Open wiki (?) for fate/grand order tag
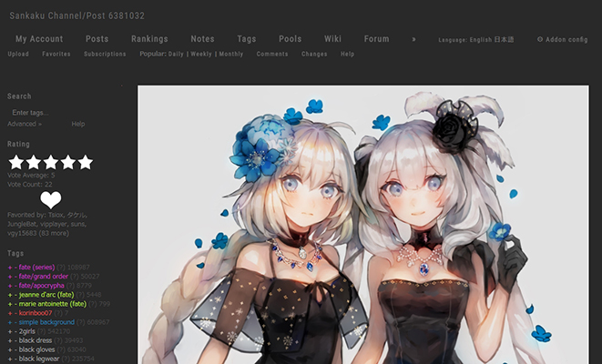602x364 pixels. pyautogui.click(x=74, y=277)
